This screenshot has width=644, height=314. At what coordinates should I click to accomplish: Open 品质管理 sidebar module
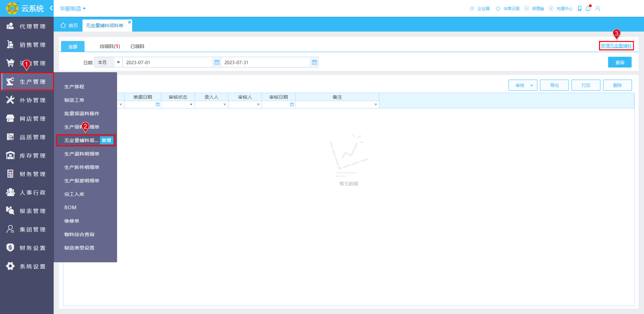(x=27, y=137)
